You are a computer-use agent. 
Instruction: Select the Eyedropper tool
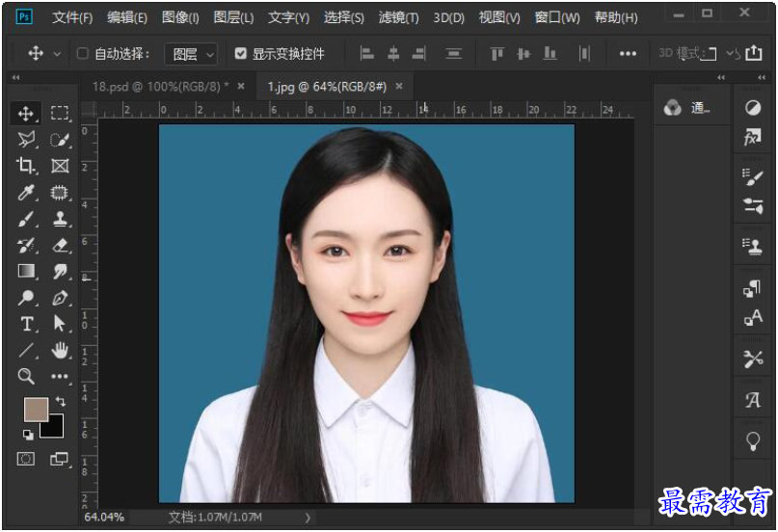click(x=26, y=193)
